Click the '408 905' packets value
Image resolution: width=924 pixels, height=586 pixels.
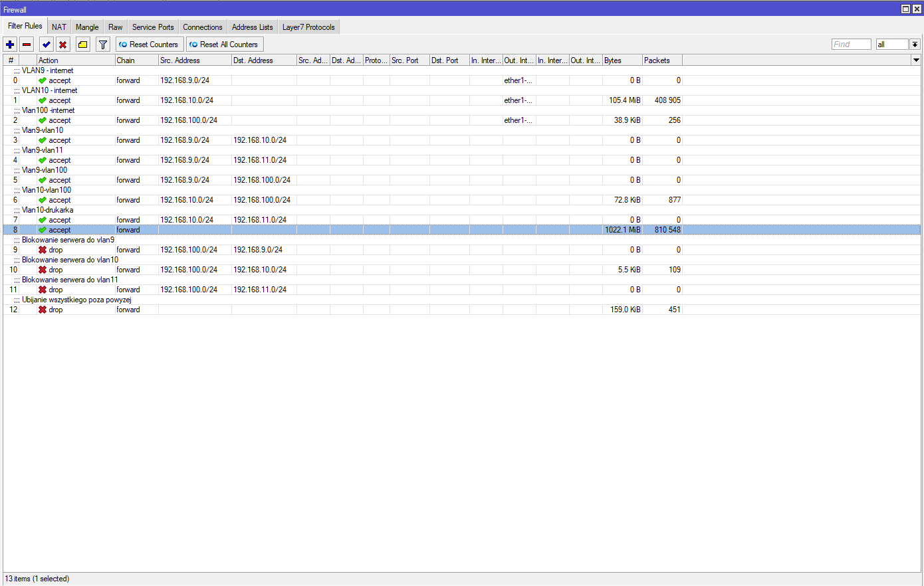coord(667,100)
